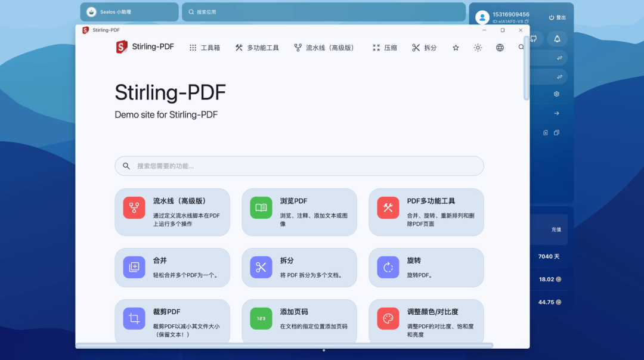644x360 pixels.
Task: Toggle dark mode sun icon
Action: click(x=478, y=48)
